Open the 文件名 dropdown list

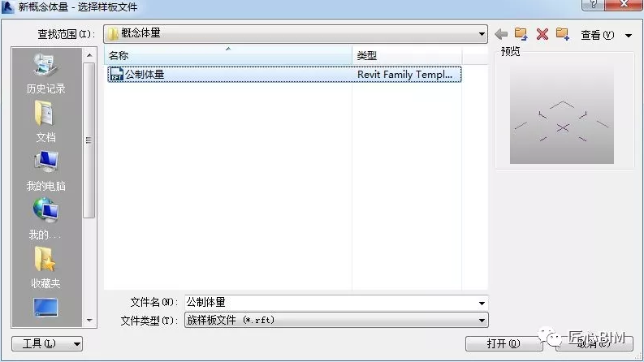482,303
